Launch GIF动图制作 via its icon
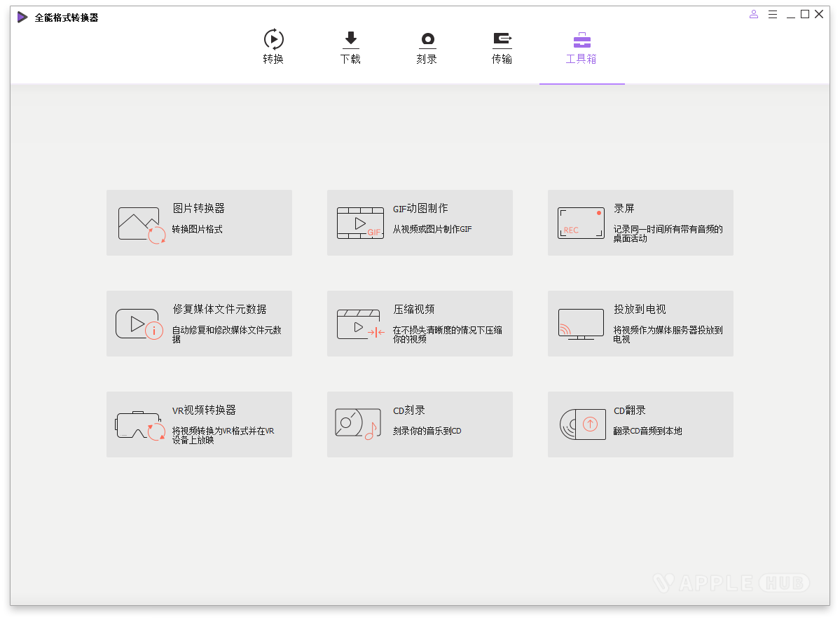Image resolution: width=840 pixels, height=622 pixels. (x=359, y=222)
